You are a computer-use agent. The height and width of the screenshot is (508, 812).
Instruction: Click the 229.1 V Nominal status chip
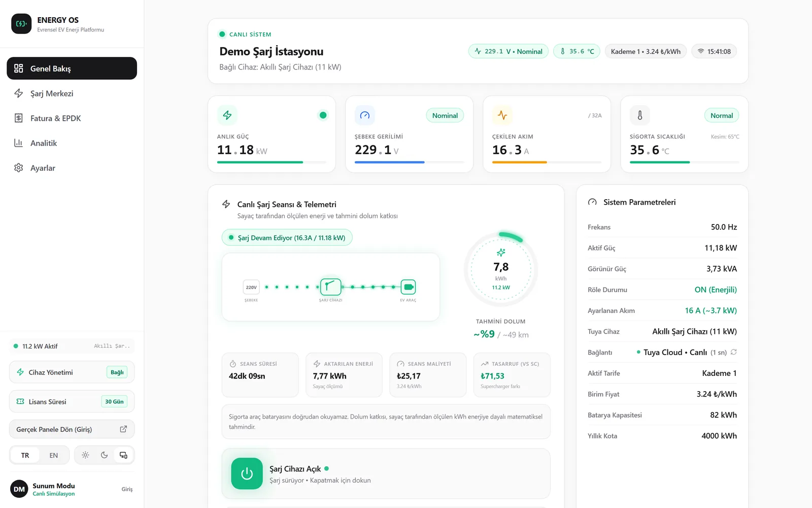point(508,51)
